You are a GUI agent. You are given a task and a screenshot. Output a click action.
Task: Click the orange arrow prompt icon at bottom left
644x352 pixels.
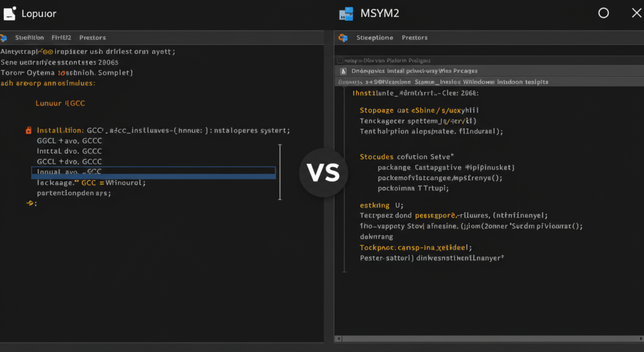(29, 203)
